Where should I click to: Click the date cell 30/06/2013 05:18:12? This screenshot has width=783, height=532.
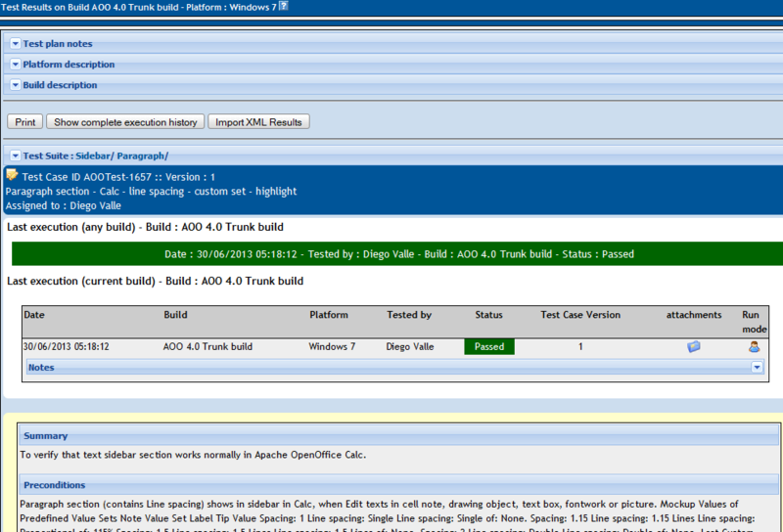tap(66, 346)
